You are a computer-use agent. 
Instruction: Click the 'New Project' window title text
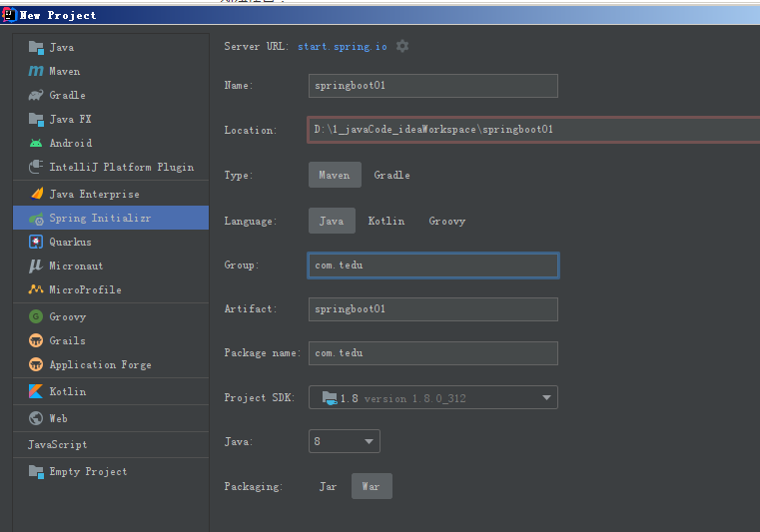[58, 15]
